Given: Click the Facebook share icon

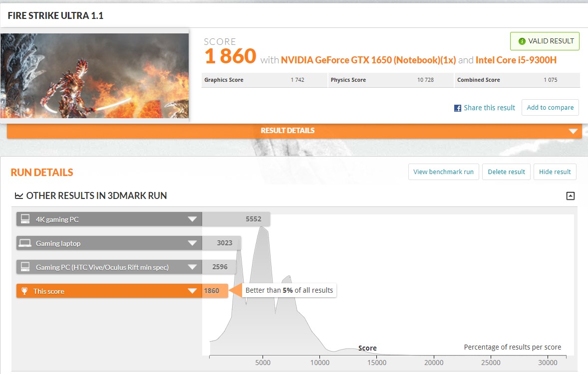Looking at the screenshot, I should coord(457,108).
